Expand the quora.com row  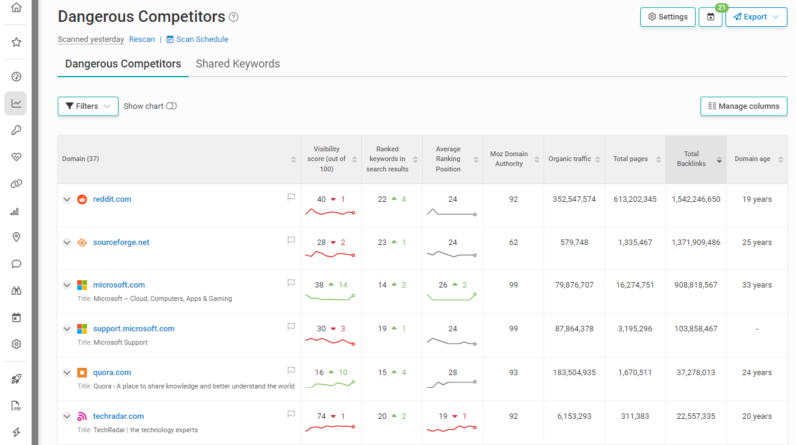tap(67, 372)
